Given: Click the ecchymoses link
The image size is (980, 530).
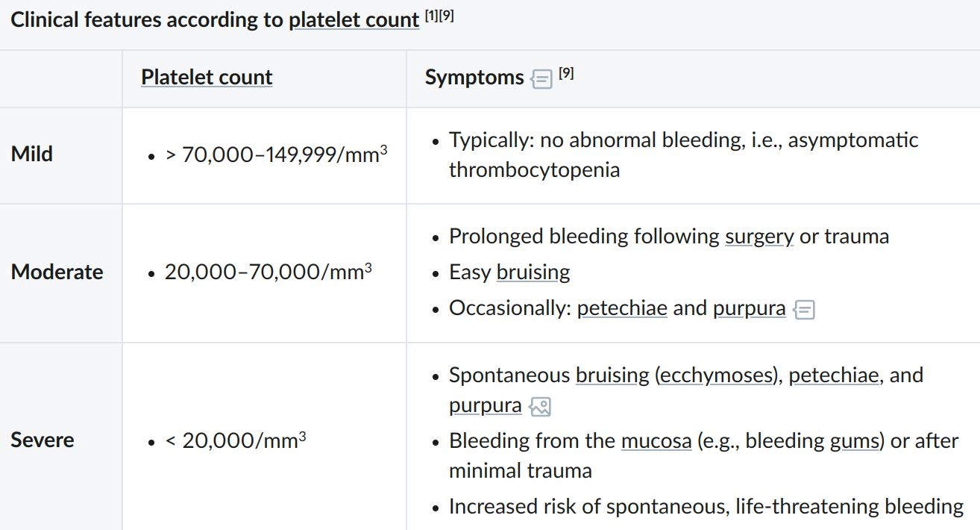Looking at the screenshot, I should pyautogui.click(x=716, y=375).
